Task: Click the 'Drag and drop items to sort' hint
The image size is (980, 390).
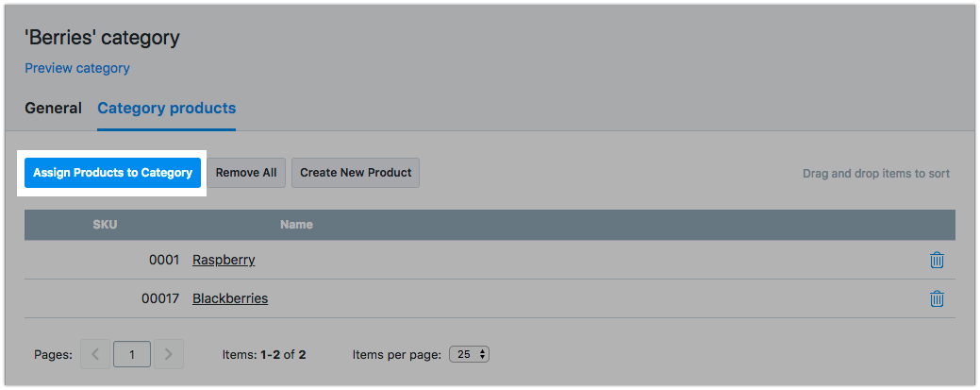Action: click(x=875, y=174)
